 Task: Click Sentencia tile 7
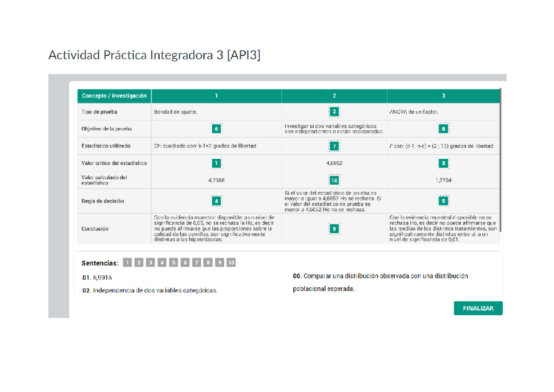click(x=196, y=262)
